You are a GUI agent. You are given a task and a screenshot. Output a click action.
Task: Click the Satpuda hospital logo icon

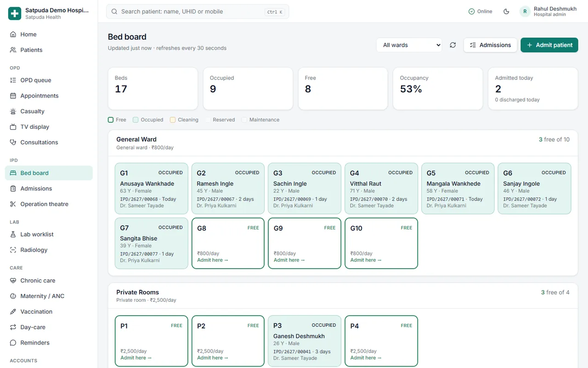coord(15,13)
